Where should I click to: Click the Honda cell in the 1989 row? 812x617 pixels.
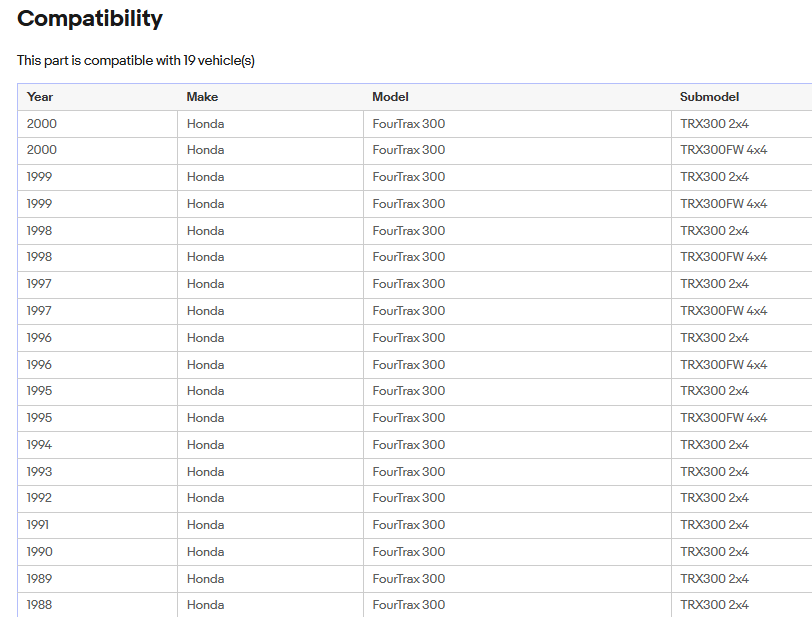205,579
